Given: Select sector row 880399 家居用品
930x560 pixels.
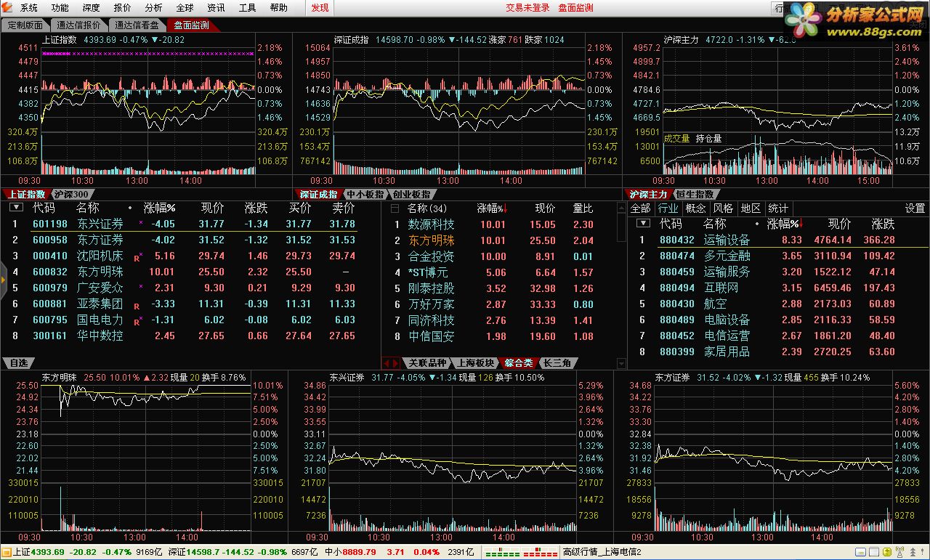Looking at the screenshot, I should coord(779,352).
